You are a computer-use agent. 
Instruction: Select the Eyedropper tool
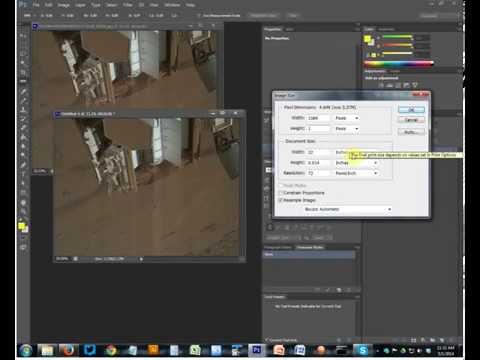23,81
